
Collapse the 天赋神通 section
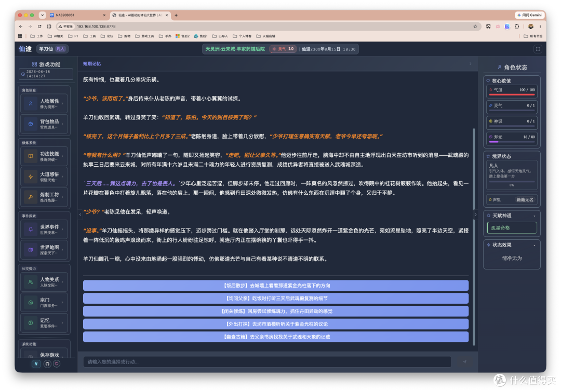tap(535, 216)
